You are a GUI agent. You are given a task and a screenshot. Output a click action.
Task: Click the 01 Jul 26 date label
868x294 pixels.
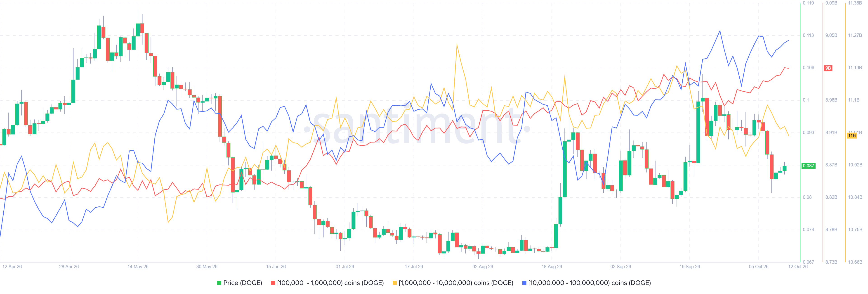345,267
